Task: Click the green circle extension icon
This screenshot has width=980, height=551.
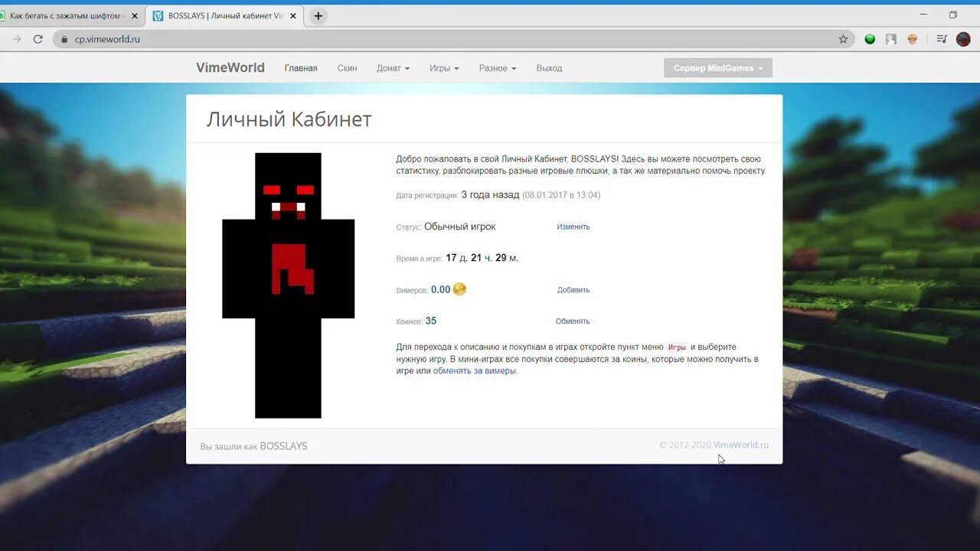Action: (x=870, y=39)
